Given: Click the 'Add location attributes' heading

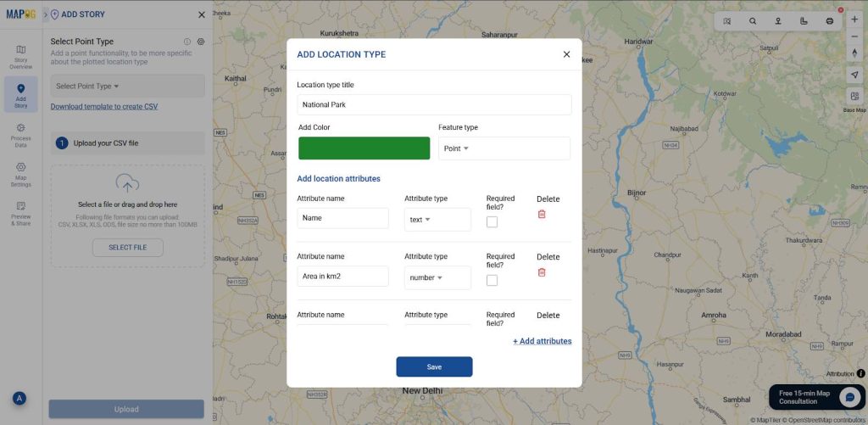Looking at the screenshot, I should click(339, 178).
